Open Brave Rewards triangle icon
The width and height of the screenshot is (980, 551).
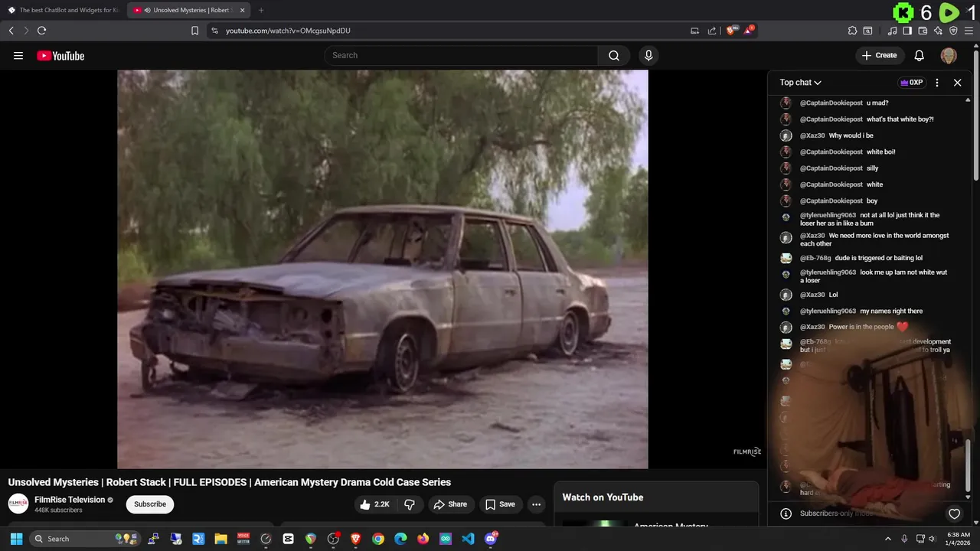[748, 31]
